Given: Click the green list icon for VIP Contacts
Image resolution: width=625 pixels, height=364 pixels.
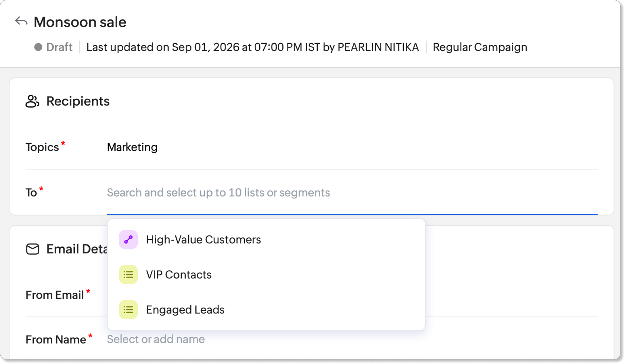Looking at the screenshot, I should [128, 275].
